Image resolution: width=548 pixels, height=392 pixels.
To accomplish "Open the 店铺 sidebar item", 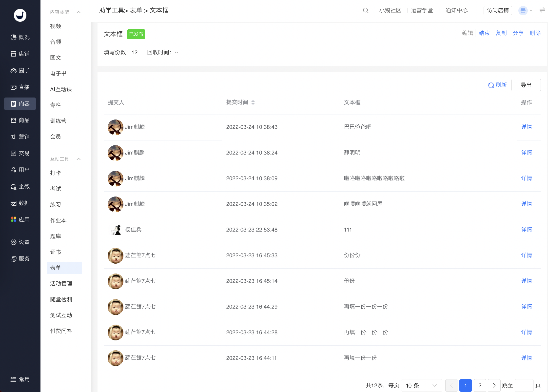I will click(x=20, y=54).
